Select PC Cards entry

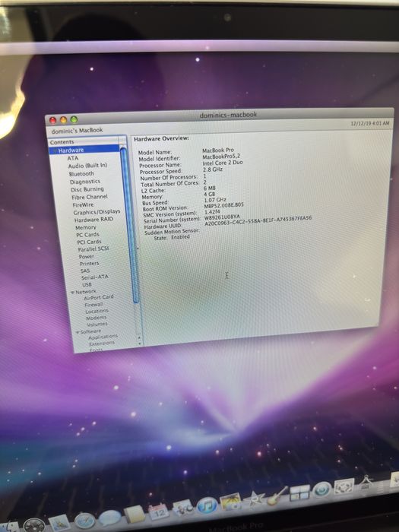coord(87,234)
